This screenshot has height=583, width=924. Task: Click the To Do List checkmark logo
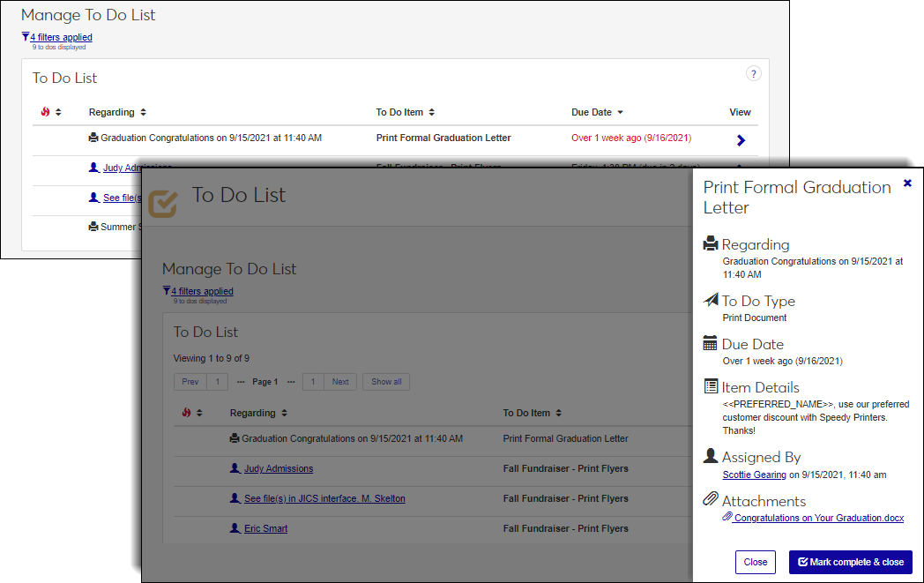click(162, 201)
